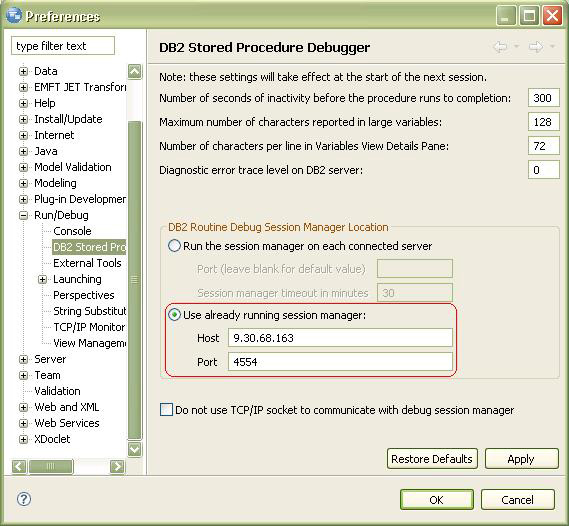The image size is (569, 526).
Task: Confirm with the OK button
Action: [x=437, y=500]
